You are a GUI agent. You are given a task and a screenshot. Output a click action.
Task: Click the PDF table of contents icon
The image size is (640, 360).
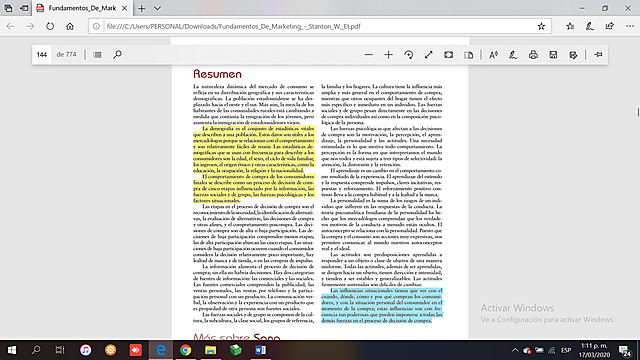pyautogui.click(x=97, y=55)
